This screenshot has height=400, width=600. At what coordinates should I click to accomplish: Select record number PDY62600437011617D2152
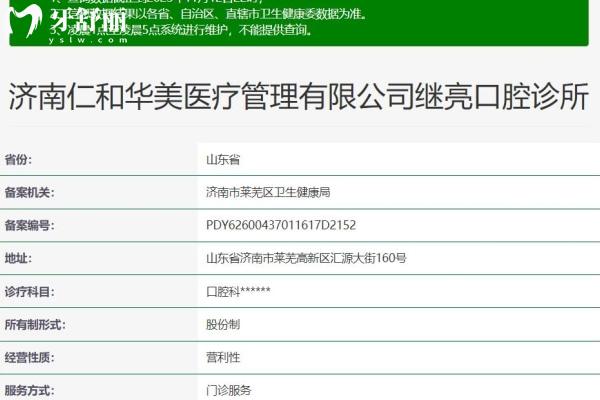coord(281,225)
